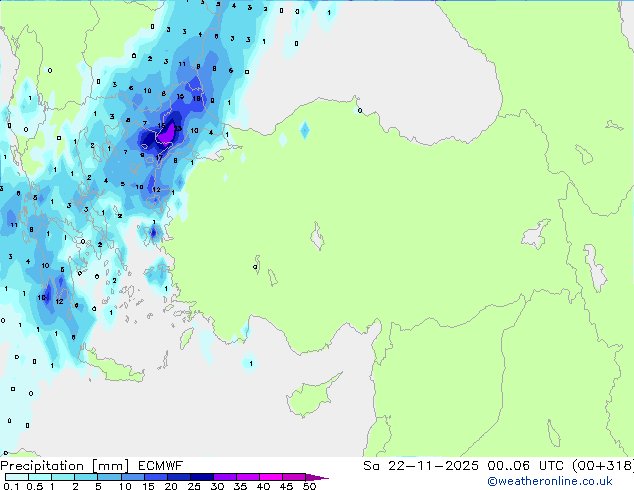
Task: Click the 'Precipitation' title text
Action: pyautogui.click(x=42, y=466)
